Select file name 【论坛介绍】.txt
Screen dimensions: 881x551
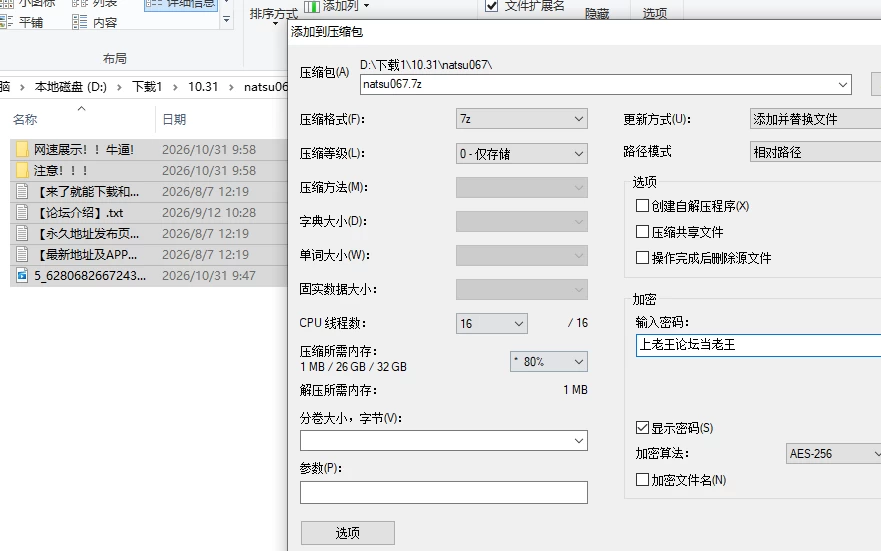[79, 212]
